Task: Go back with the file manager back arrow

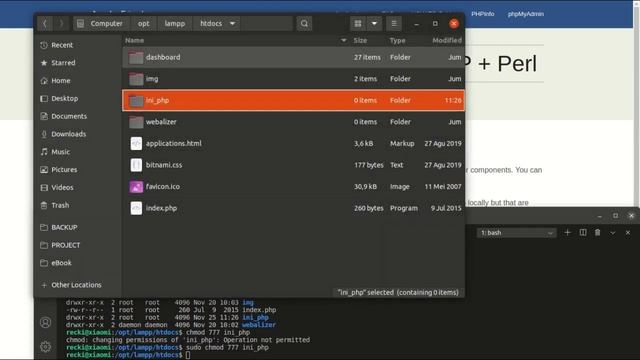Action: (x=45, y=23)
